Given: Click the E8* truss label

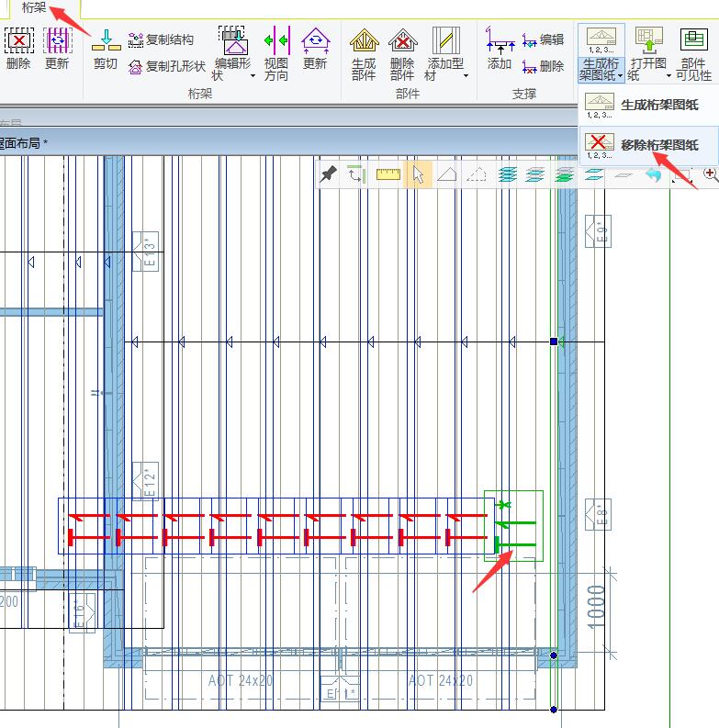Looking at the screenshot, I should (598, 514).
